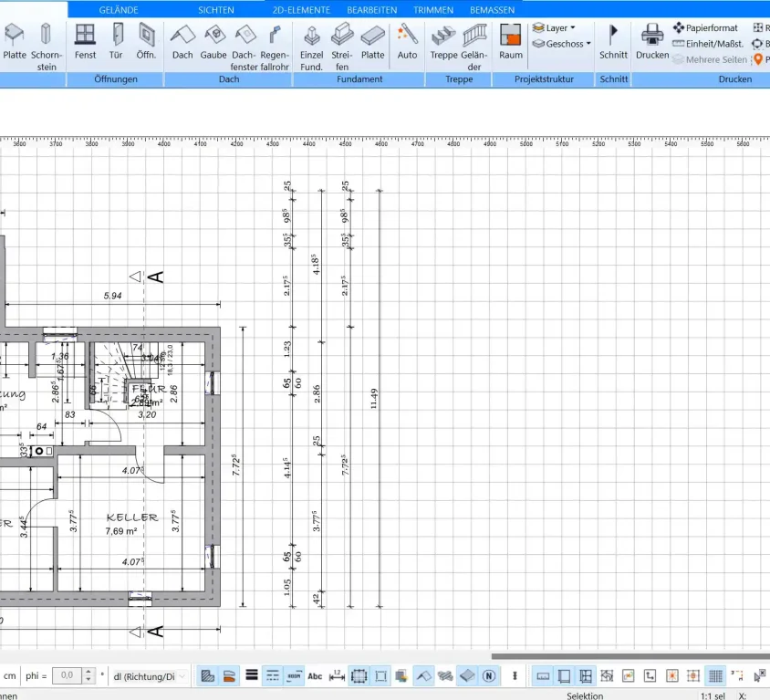Viewport: 770px width, 700px height.
Task: Click the KELLER room label in plan
Action: [x=132, y=517]
